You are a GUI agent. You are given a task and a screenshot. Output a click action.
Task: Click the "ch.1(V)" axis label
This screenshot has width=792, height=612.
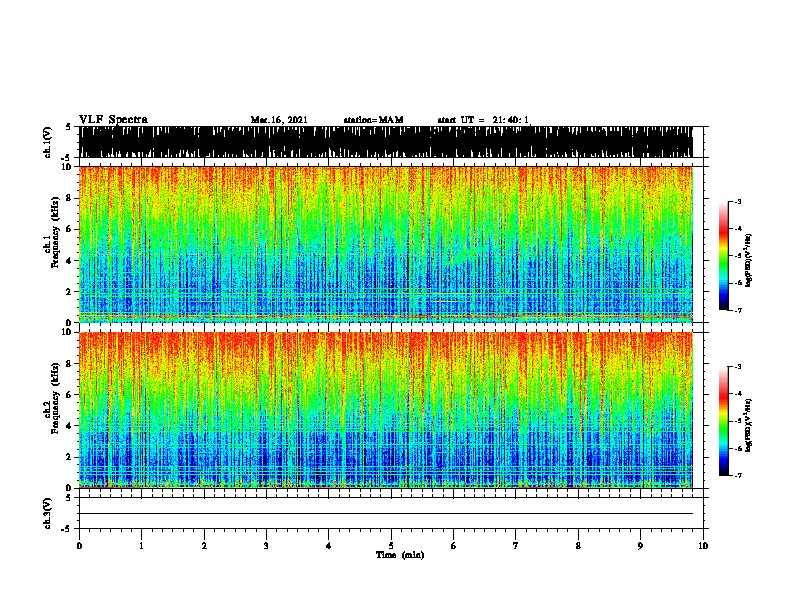click(x=47, y=142)
